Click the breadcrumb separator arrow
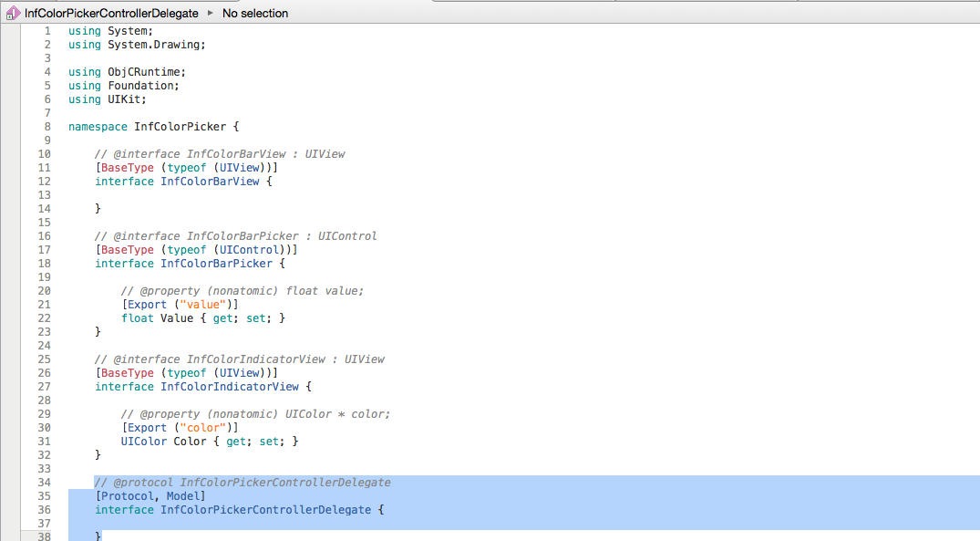The image size is (980, 541). (210, 13)
